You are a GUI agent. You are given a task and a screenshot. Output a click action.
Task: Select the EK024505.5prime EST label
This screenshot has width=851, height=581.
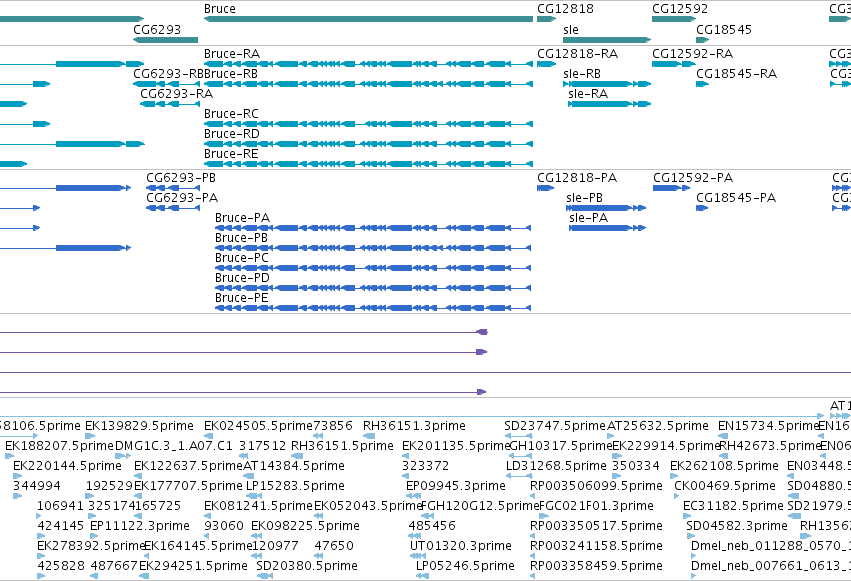point(258,426)
